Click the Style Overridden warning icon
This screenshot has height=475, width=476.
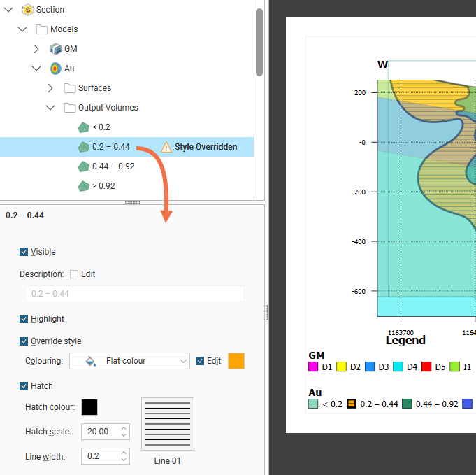[166, 147]
